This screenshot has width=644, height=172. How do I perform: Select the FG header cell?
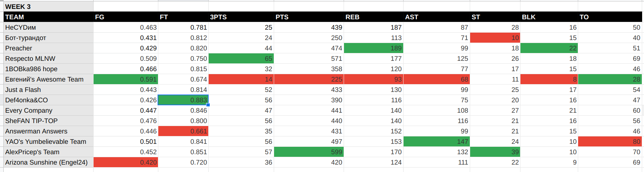(126, 17)
